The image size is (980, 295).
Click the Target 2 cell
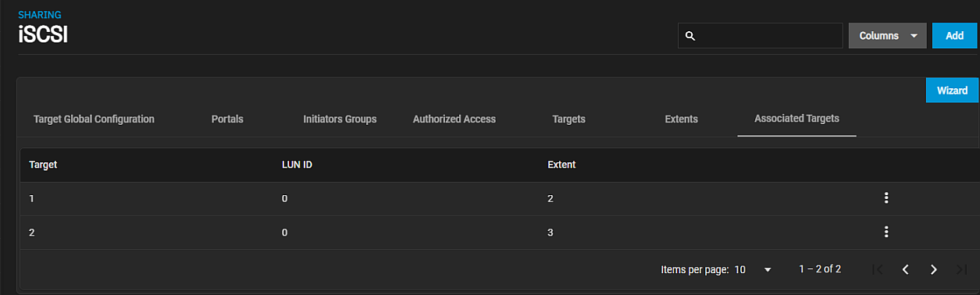[x=31, y=233]
